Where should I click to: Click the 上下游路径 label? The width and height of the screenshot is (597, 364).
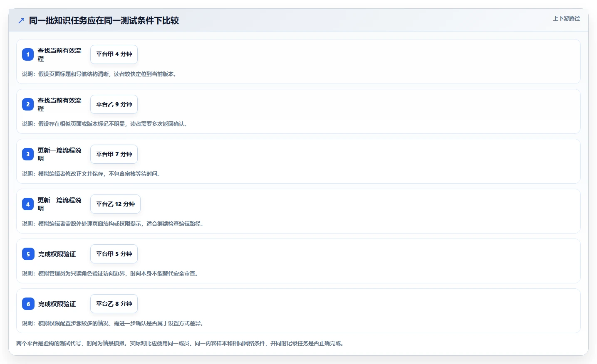566,18
